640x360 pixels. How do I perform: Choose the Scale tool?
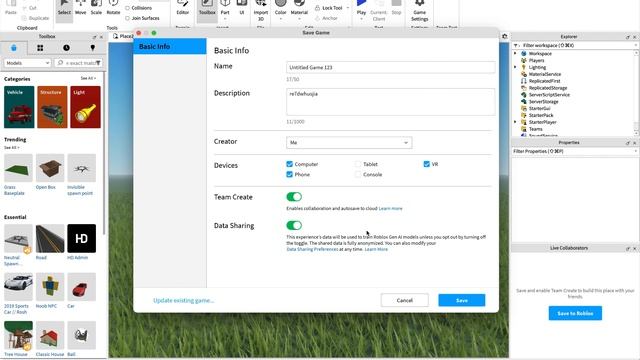coord(96,8)
